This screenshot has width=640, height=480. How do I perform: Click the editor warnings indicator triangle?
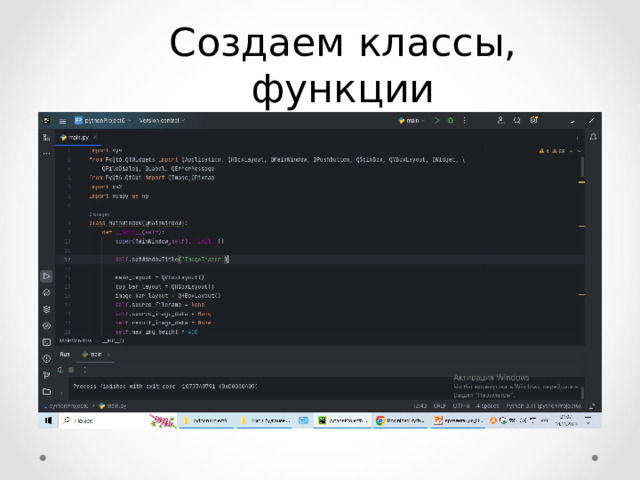click(542, 151)
